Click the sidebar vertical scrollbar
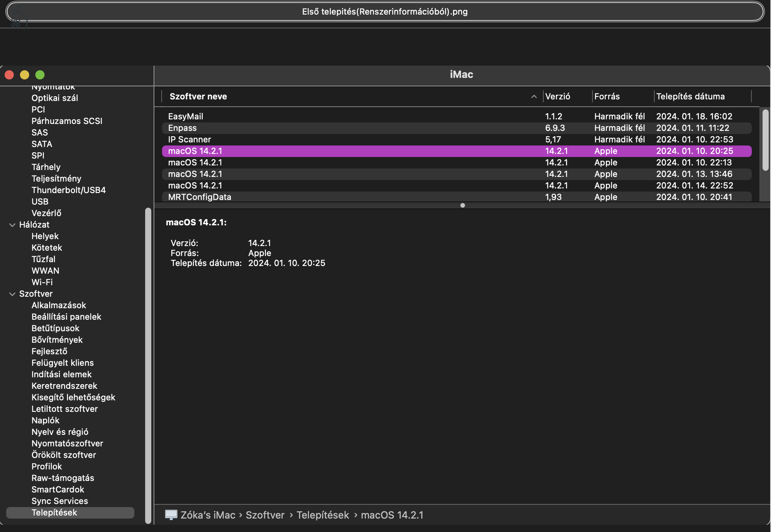771x532 pixels. (x=148, y=365)
